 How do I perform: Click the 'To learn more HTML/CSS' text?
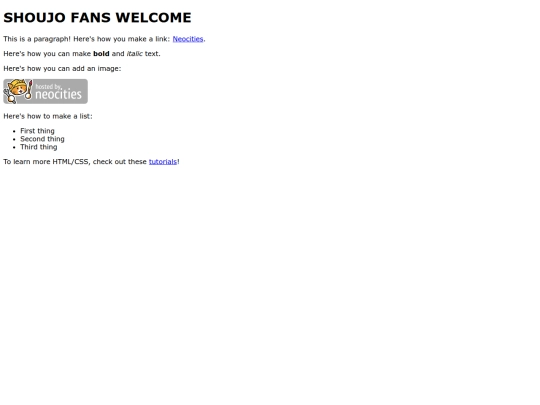point(47,162)
